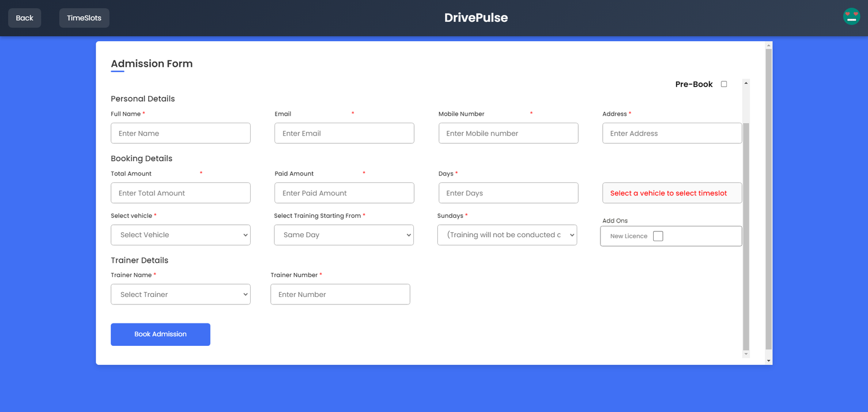Click the Paid Amount label
Screen dimensions: 868x412
(x=294, y=174)
